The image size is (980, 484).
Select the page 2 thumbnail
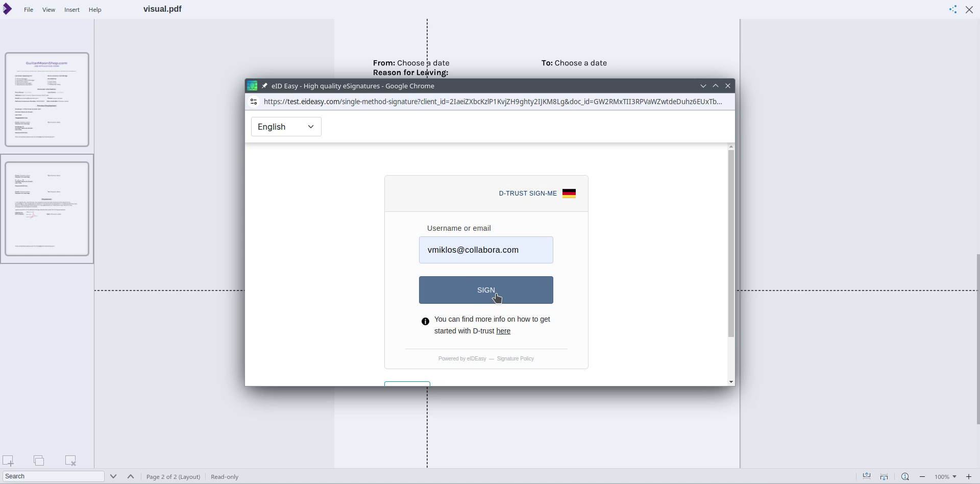pyautogui.click(x=47, y=209)
